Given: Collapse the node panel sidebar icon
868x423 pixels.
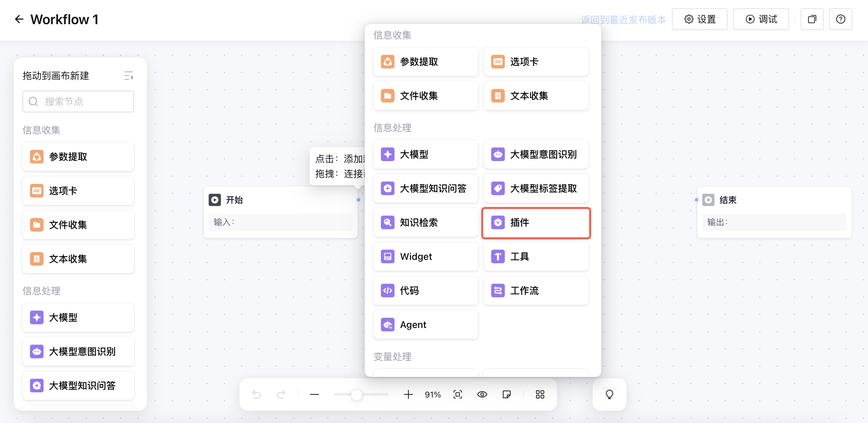Looking at the screenshot, I should [129, 76].
